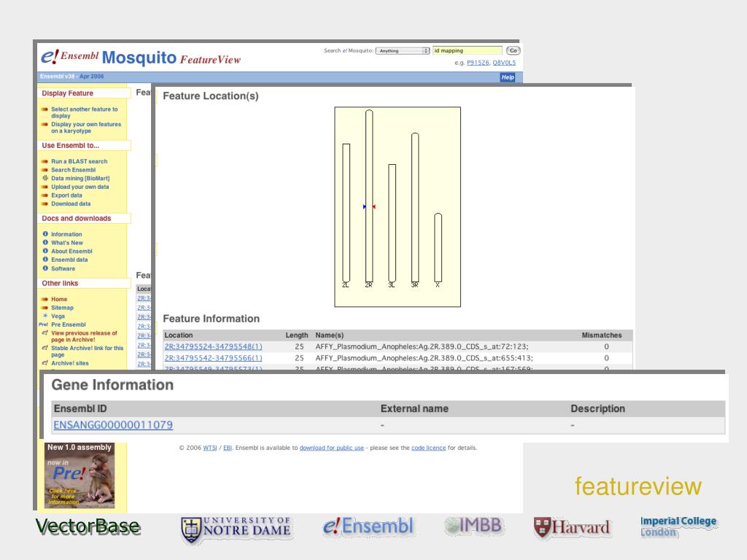Click AFFY name ending at:72:123

[x=422, y=346]
